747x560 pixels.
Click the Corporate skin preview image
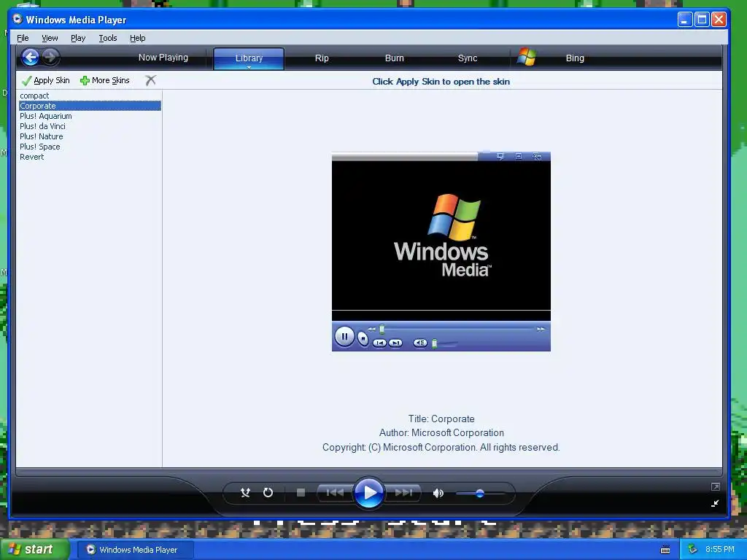point(441,252)
